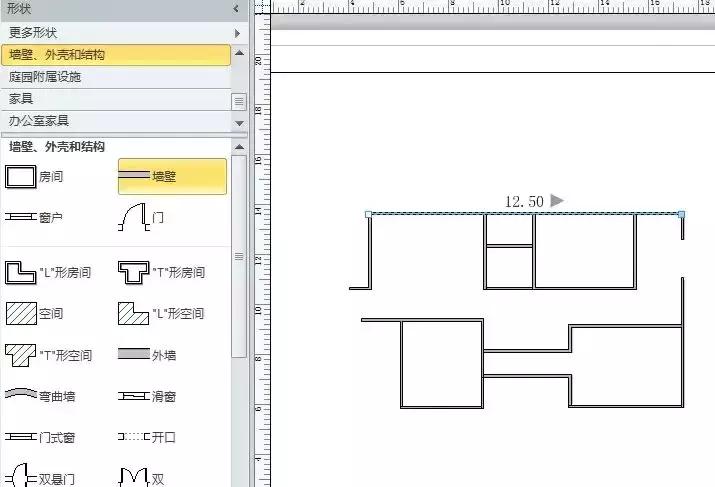Image resolution: width=715 pixels, height=487 pixels.
Task: Select the 空间 space shape
Action: [x=34, y=314]
